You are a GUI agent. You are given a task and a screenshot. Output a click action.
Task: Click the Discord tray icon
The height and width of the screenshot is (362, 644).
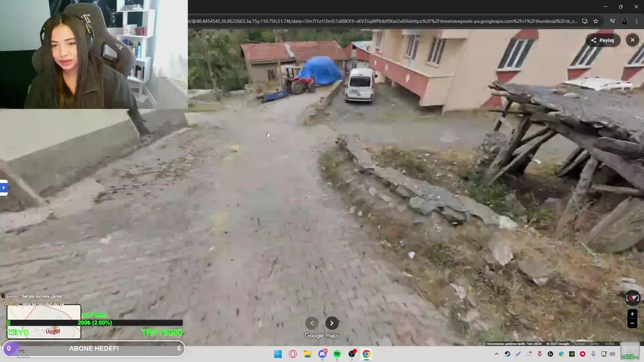click(x=529, y=354)
